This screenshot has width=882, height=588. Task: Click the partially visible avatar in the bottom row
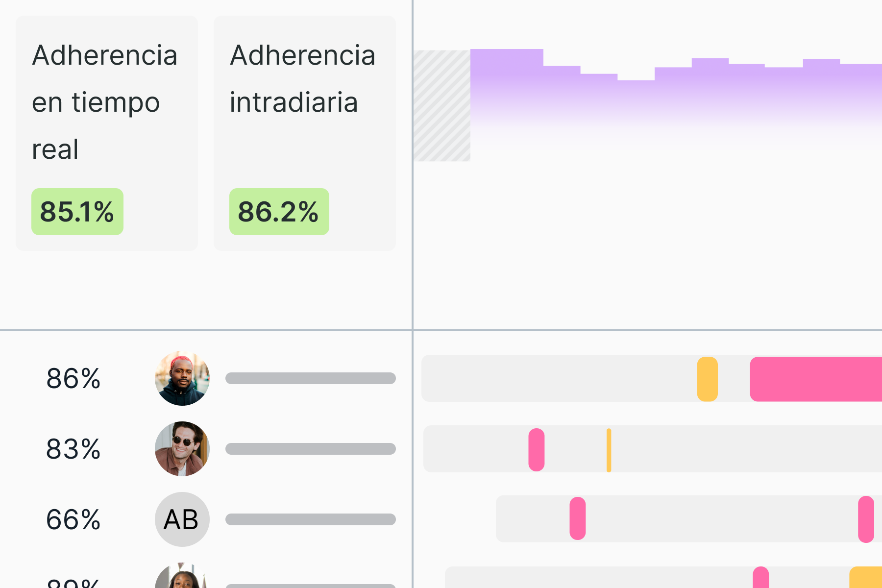[x=182, y=578]
